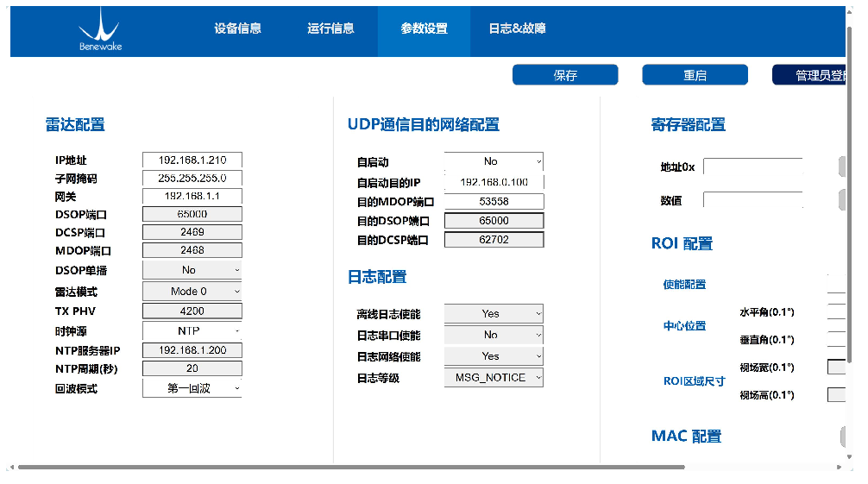Click the horizontal scrollbar thumb

tap(351, 468)
